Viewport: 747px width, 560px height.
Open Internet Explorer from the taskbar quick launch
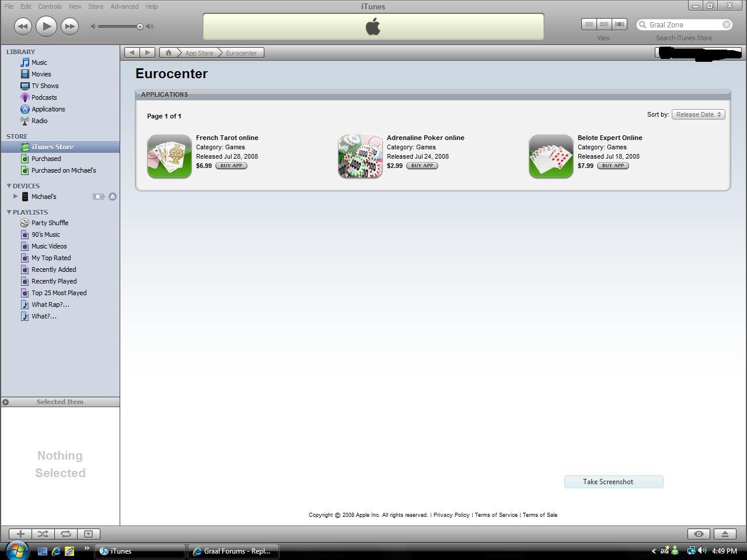coord(56,551)
